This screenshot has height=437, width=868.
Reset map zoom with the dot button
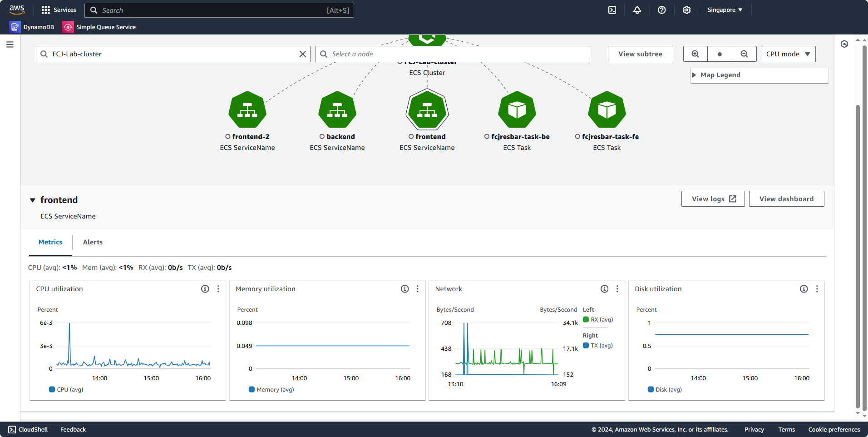tap(720, 54)
